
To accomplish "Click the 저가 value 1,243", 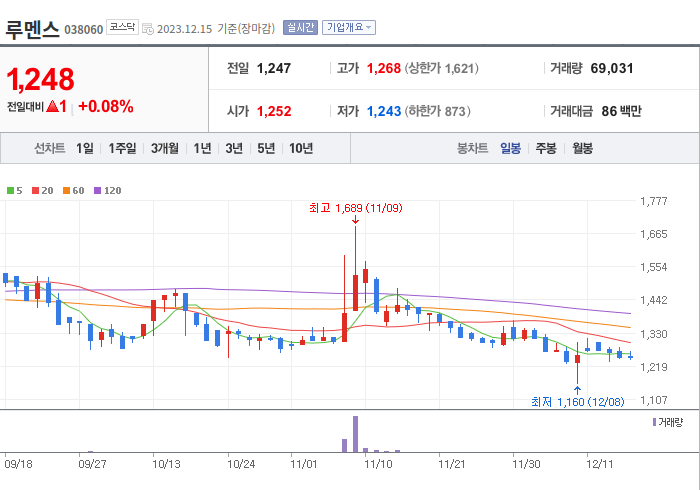I will coord(384,111).
